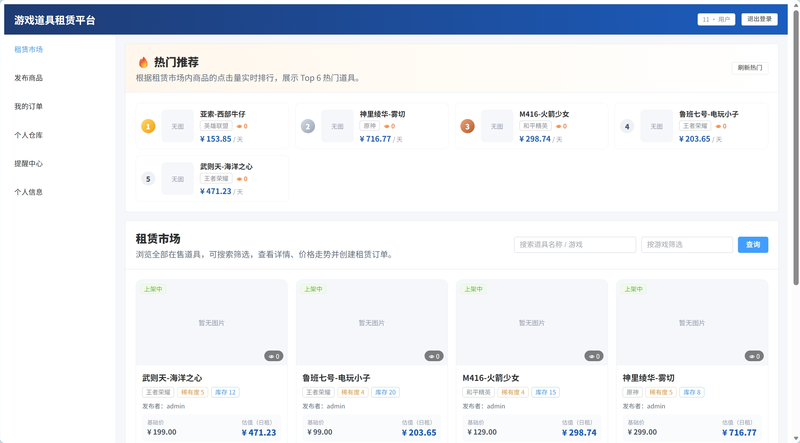Screen dimensions: 800x443
Task: Click gold rank 1 badge
Action: [148, 126]
